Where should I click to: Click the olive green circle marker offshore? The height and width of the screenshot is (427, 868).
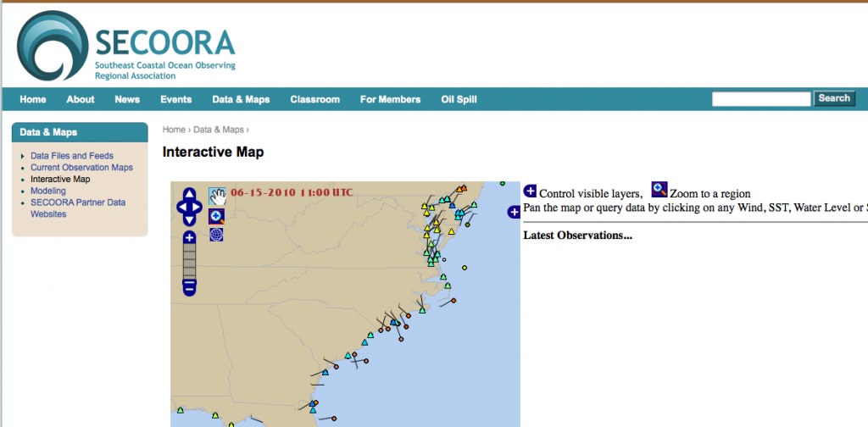point(467,225)
